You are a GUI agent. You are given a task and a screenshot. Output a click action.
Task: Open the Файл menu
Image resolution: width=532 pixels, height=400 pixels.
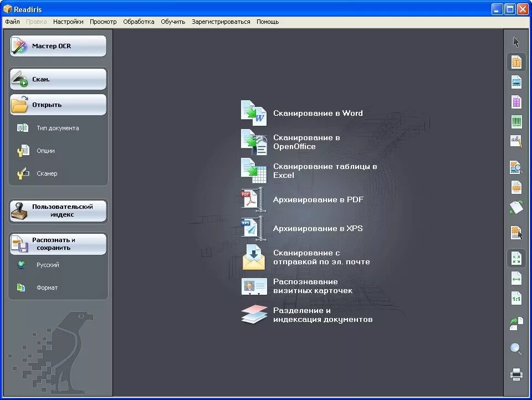click(13, 22)
